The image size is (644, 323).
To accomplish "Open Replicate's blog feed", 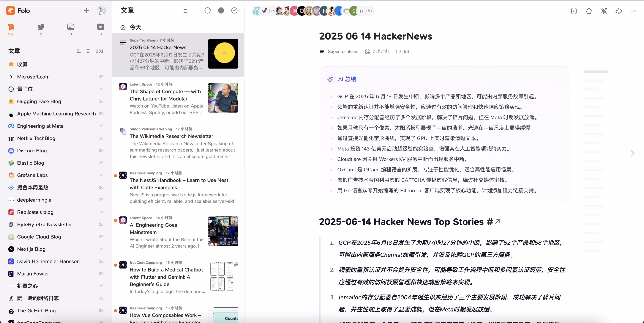I will point(56,212).
